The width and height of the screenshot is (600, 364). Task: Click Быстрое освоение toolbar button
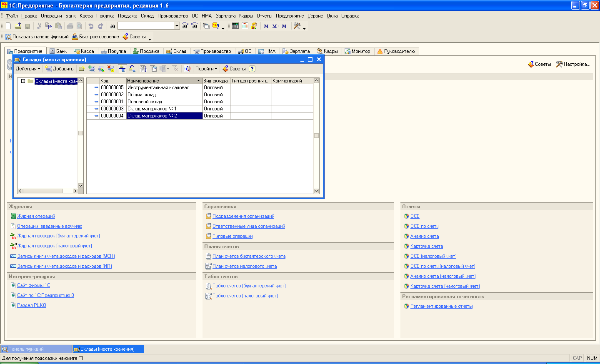tap(95, 37)
